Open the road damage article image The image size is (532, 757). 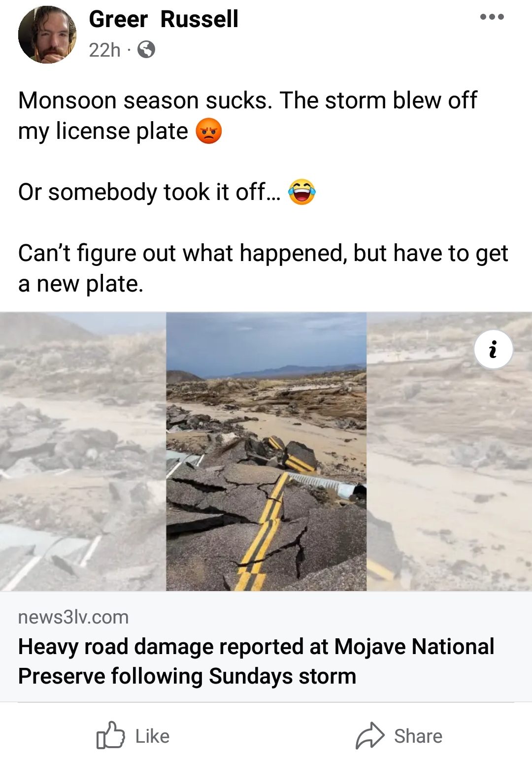pyautogui.click(x=266, y=452)
